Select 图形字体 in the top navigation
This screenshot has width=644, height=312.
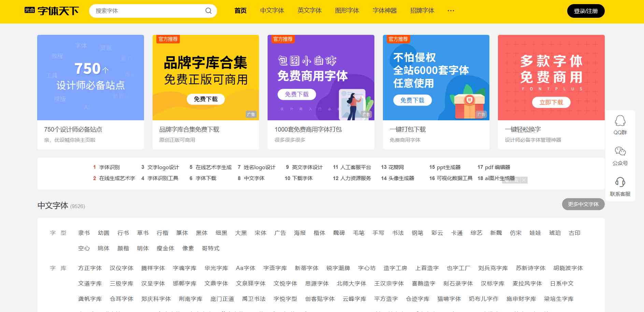347,11
